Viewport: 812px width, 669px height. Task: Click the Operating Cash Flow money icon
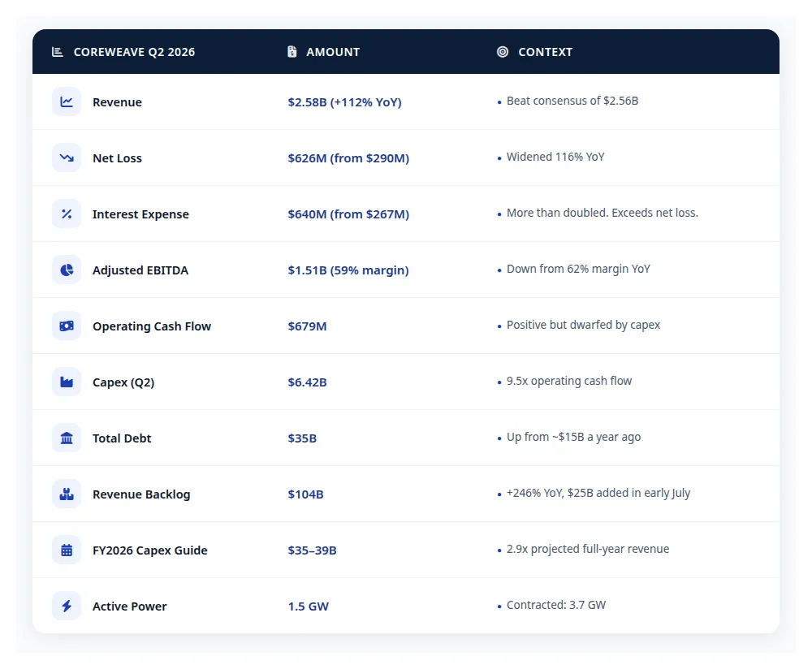(x=67, y=326)
